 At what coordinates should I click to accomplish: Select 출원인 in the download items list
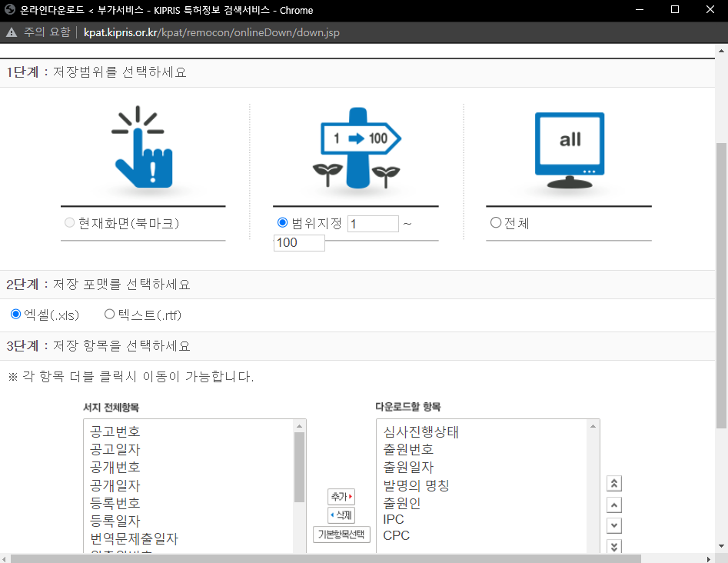coord(401,503)
